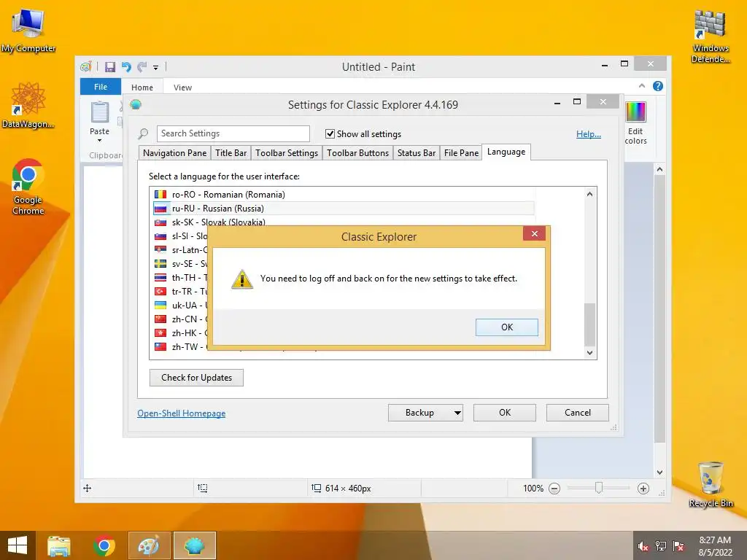Viewport: 747px width, 560px height.
Task: Switch to the File Pane tab
Action: click(461, 153)
